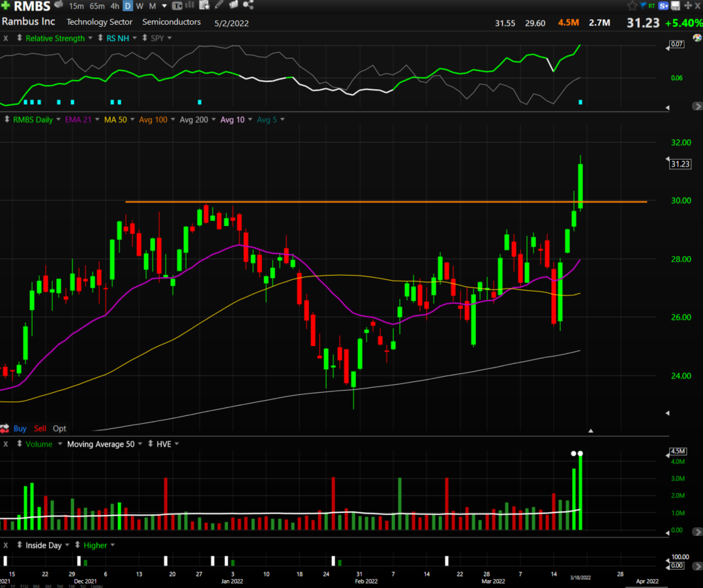Click the save chart floppy icon
This screenshot has height=588, width=703.
(675, 5)
